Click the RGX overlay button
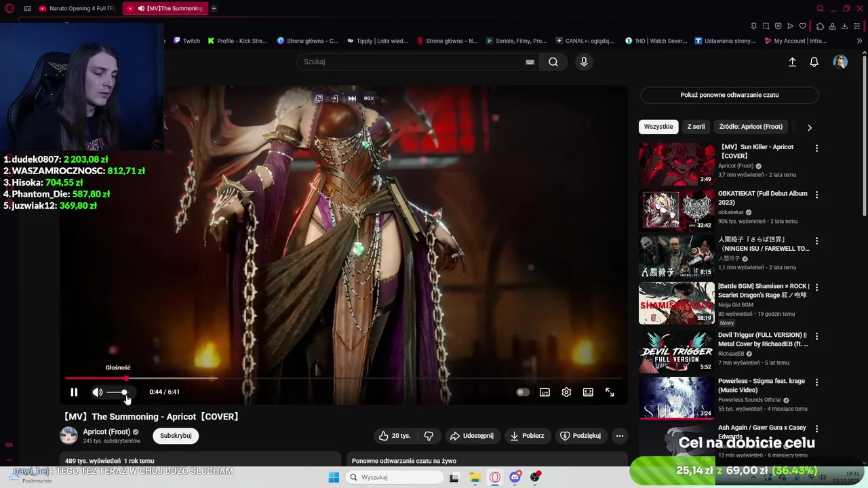 pos(369,98)
